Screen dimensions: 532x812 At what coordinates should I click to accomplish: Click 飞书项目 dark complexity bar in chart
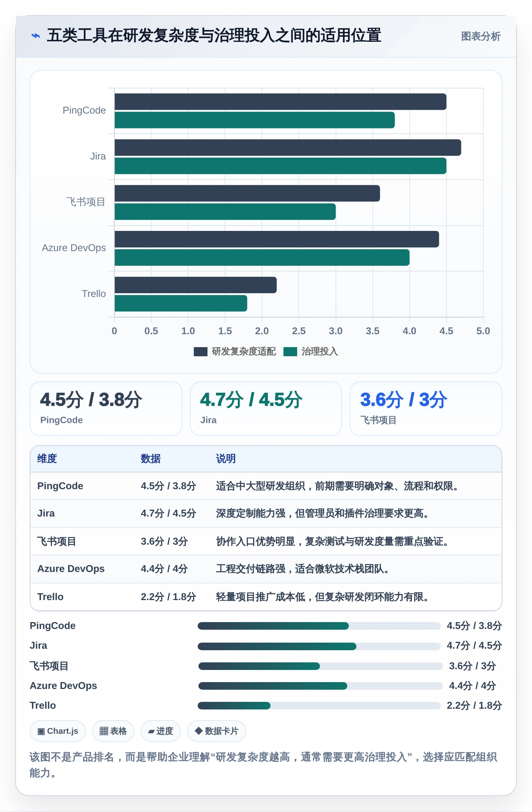(x=247, y=193)
